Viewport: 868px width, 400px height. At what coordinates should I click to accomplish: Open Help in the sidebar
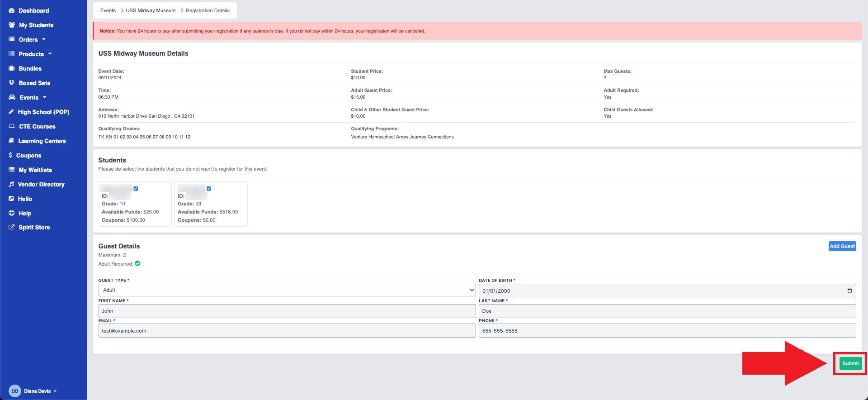pos(25,213)
